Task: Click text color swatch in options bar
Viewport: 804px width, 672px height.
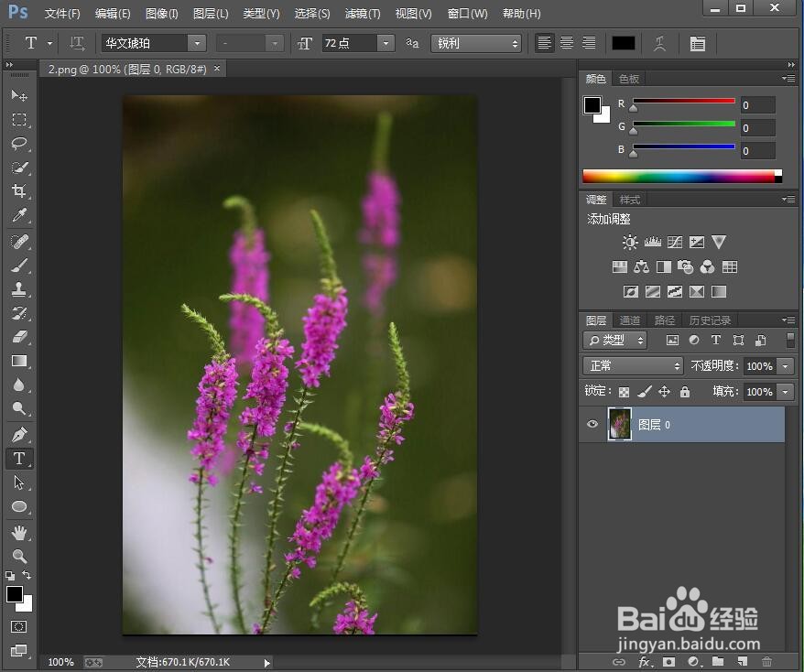Action: coord(623,44)
